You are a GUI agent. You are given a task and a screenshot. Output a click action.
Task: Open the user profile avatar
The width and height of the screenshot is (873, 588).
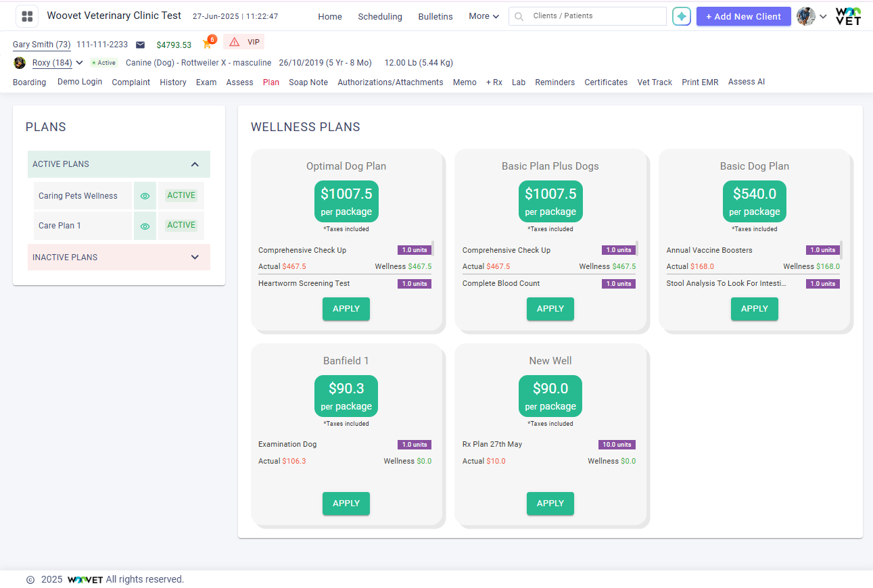pos(805,16)
